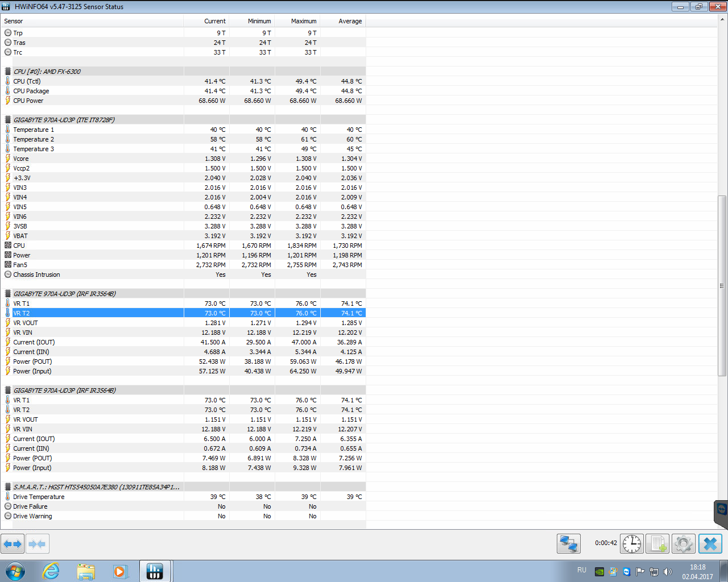Image resolution: width=728 pixels, height=582 pixels.
Task: Open Windows Explorer from the taskbar
Action: click(x=86, y=571)
